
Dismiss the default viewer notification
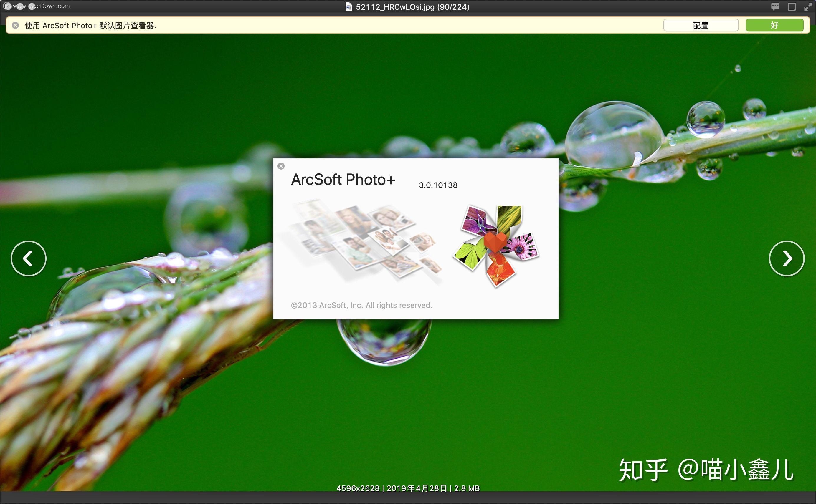tap(775, 25)
